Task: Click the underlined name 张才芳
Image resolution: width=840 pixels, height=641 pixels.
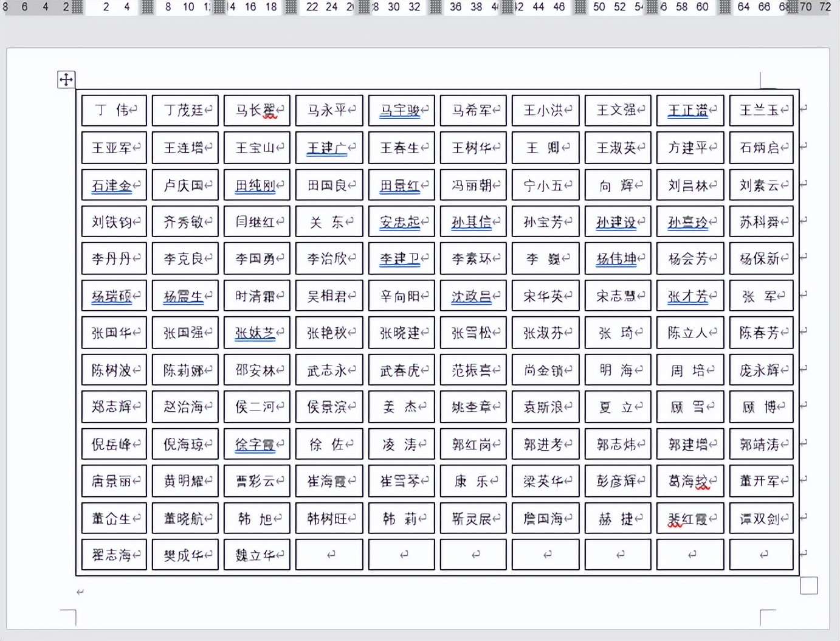Action: [687, 296]
